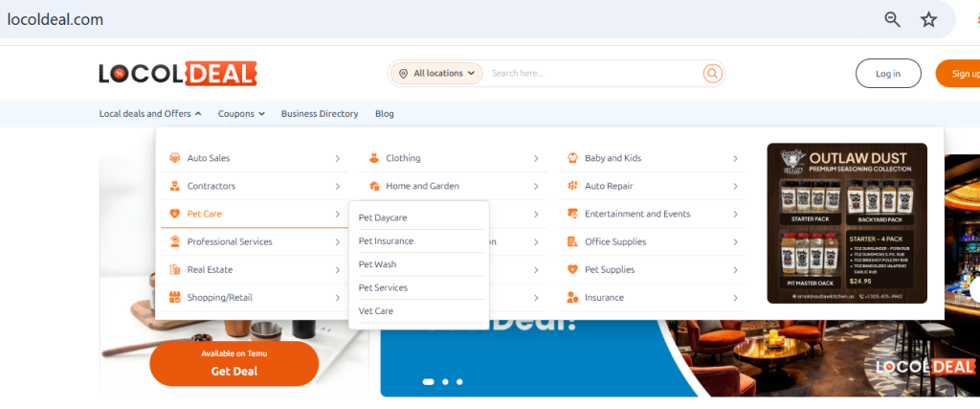Image resolution: width=980 pixels, height=409 pixels.
Task: Expand the Coupons menu
Action: pos(241,114)
